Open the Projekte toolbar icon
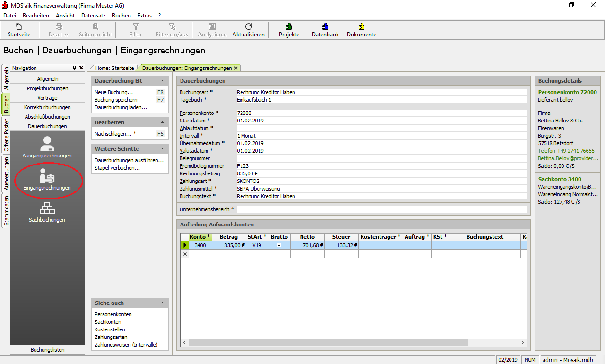Viewport: 605px width, 364px height. tap(289, 27)
